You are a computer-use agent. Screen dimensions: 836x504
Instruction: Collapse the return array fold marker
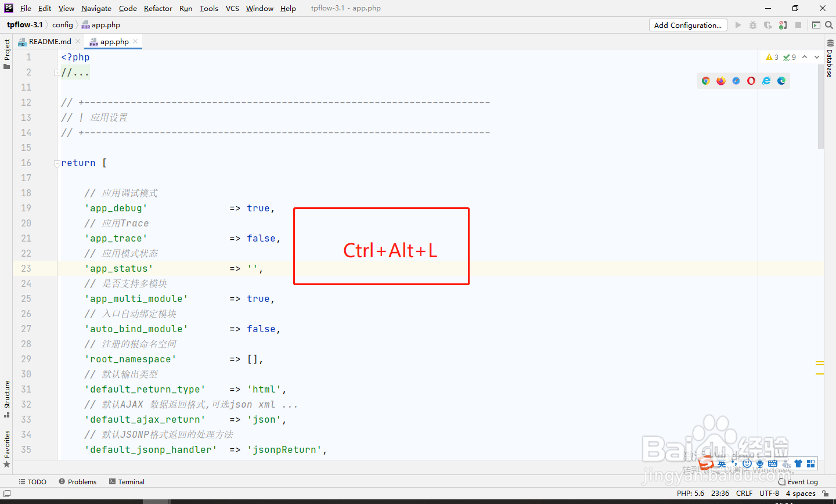click(x=57, y=163)
